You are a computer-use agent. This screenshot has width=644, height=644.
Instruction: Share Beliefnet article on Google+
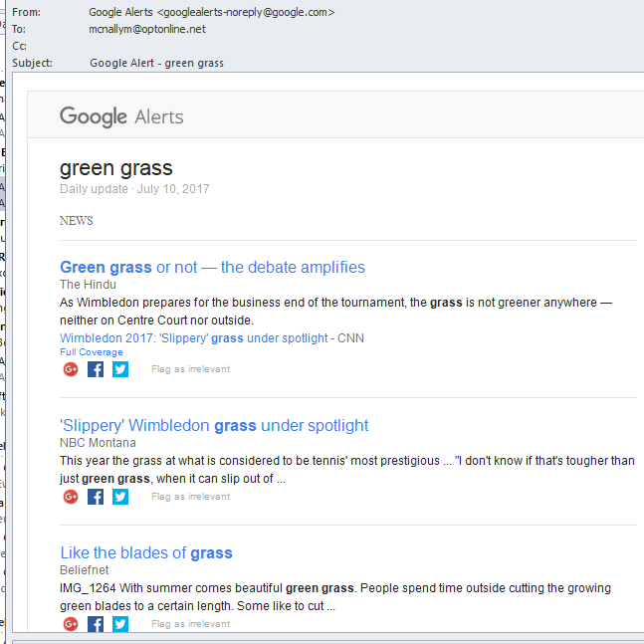click(71, 624)
